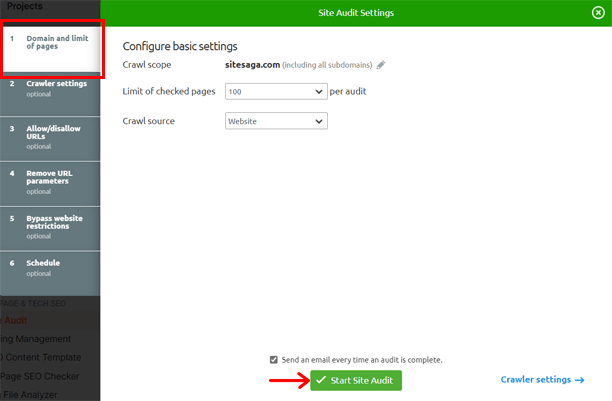Go to the Crawler settings link

[x=543, y=380]
